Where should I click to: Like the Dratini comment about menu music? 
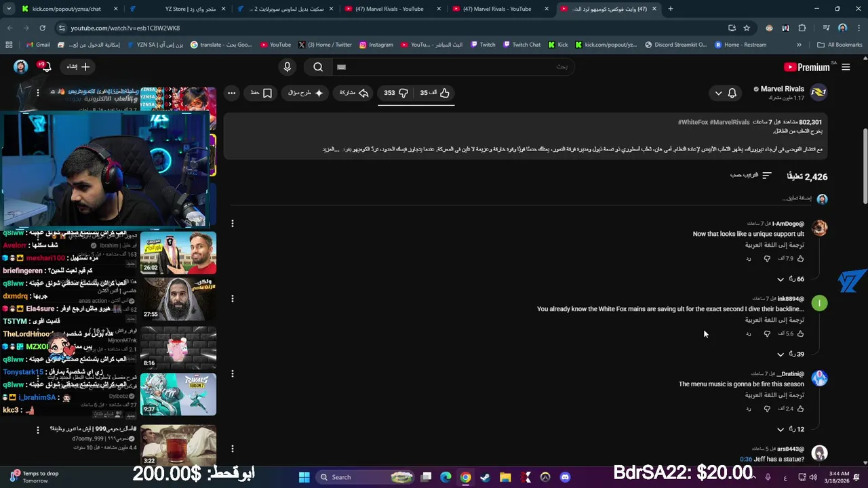(800, 409)
